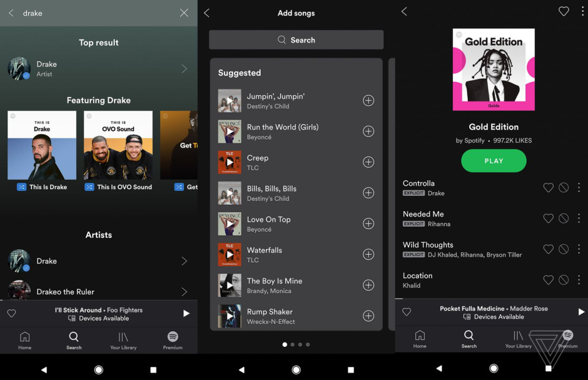
Task: Open Your Library tab below Foo Fighters player
Action: [123, 340]
